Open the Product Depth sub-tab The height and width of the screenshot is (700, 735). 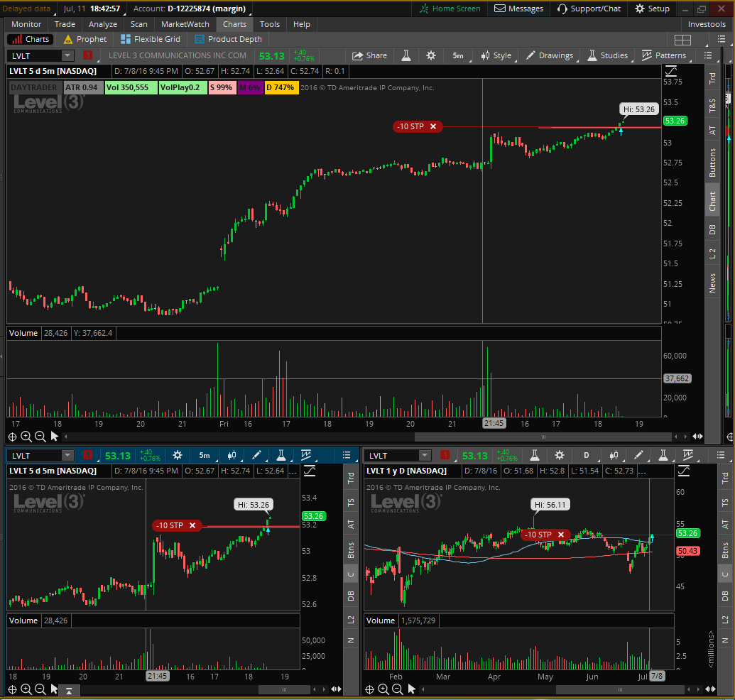click(228, 39)
